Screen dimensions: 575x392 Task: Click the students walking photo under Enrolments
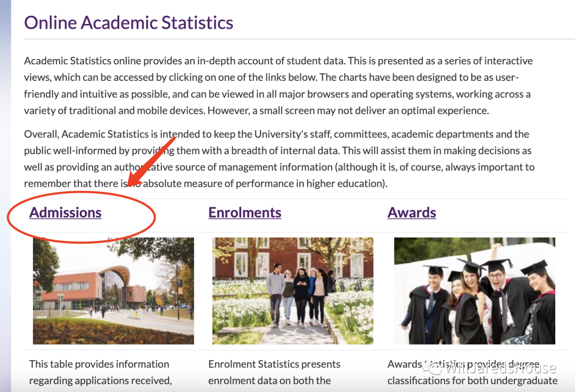tap(292, 290)
